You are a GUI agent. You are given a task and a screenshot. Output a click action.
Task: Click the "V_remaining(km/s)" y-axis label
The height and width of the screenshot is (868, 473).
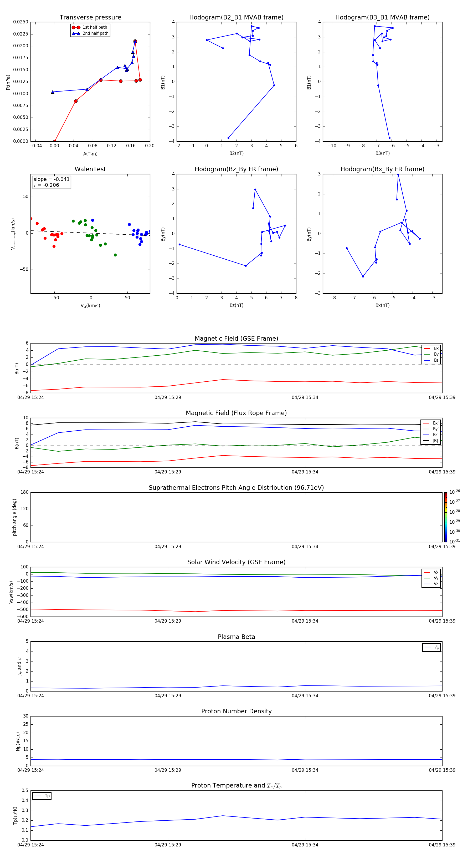click(x=13, y=234)
